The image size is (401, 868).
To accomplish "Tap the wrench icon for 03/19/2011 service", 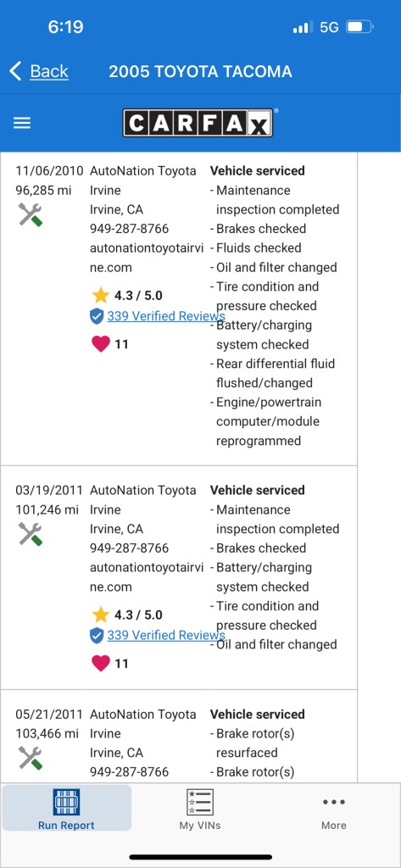I will [x=30, y=534].
